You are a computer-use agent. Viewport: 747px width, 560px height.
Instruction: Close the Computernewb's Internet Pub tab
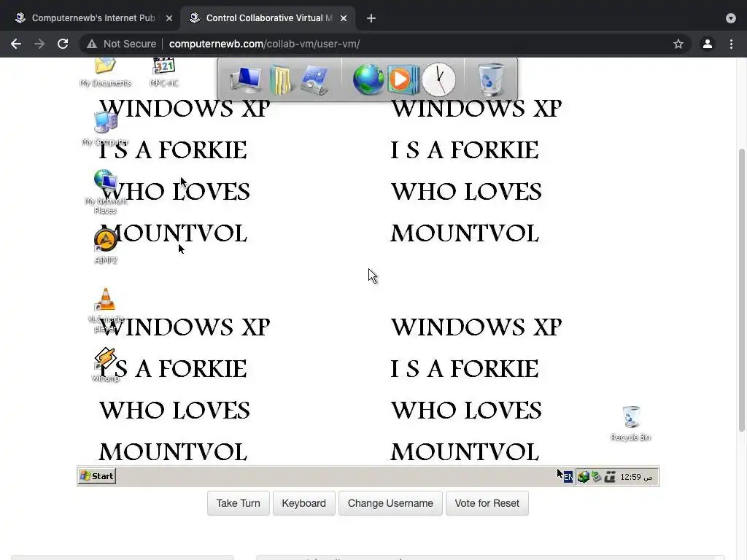[x=169, y=18]
